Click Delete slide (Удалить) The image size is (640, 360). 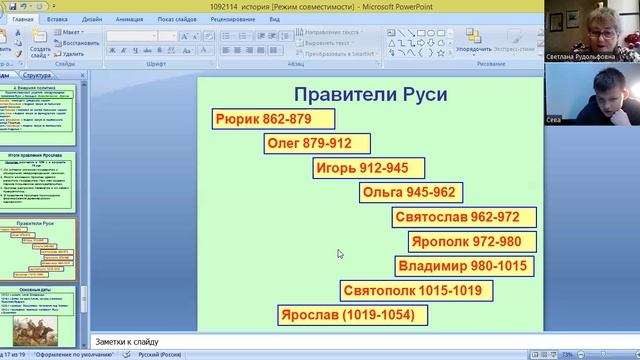pyautogui.click(x=69, y=53)
